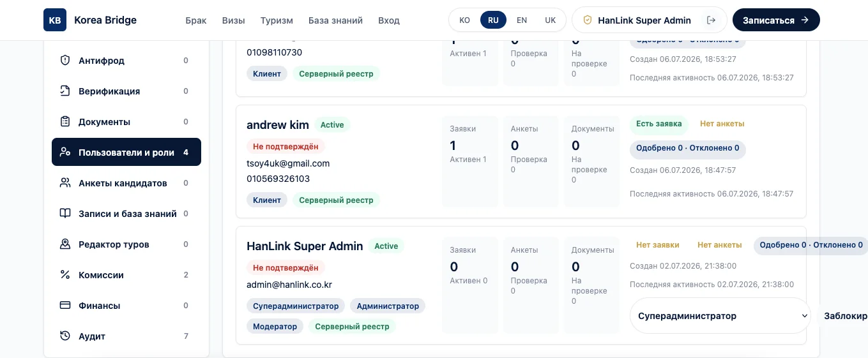The width and height of the screenshot is (868, 358).
Task: Click the shield icon beside HanLink Super Admin
Action: click(588, 20)
